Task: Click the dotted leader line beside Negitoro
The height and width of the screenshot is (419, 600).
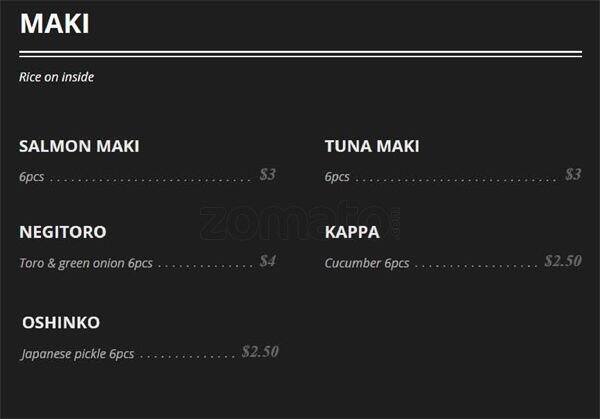Action: [x=205, y=265]
